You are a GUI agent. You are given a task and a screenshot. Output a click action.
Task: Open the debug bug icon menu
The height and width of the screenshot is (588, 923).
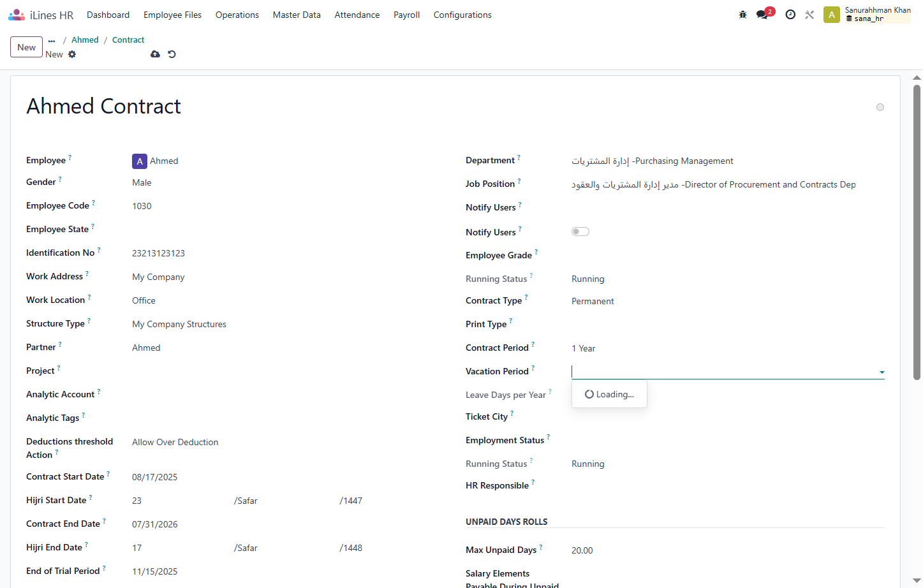coord(742,15)
